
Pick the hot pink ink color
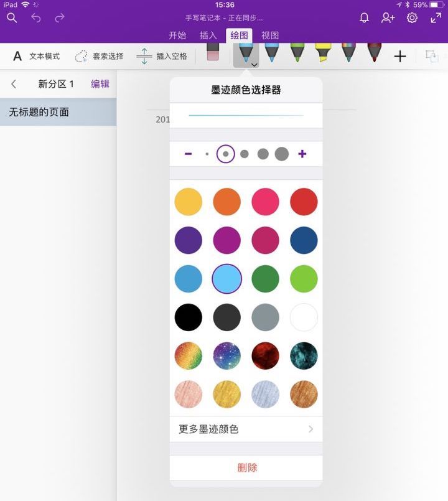[x=265, y=202]
